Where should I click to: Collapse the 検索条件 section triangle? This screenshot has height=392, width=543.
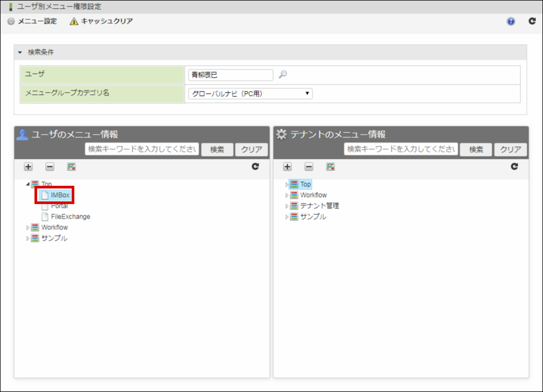pyautogui.click(x=20, y=52)
